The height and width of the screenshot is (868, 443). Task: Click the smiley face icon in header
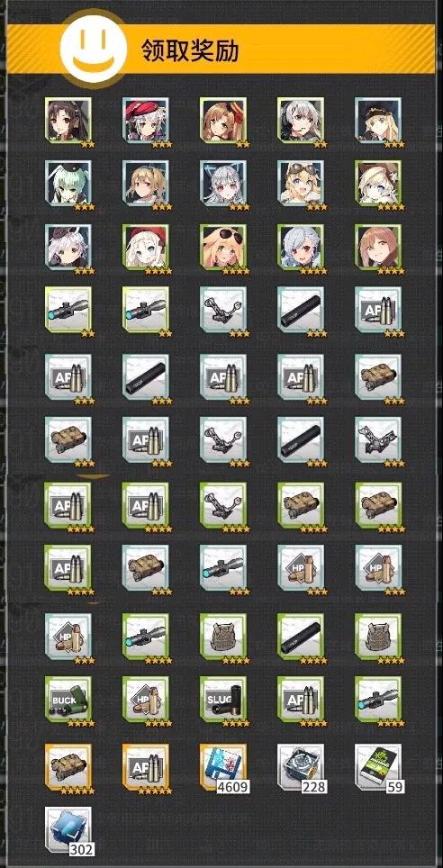(x=95, y=47)
